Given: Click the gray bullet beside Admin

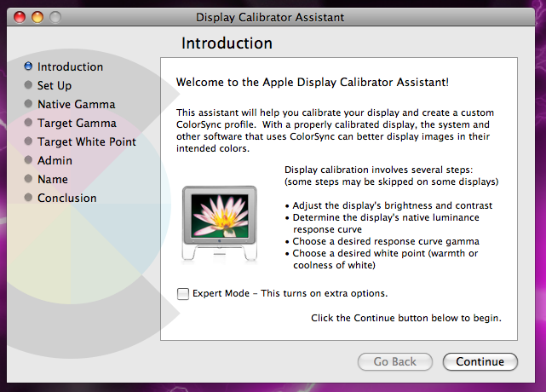Looking at the screenshot, I should tap(28, 160).
